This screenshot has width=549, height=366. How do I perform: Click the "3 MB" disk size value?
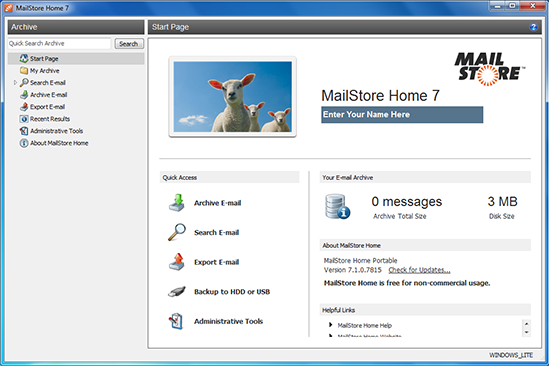(x=502, y=202)
